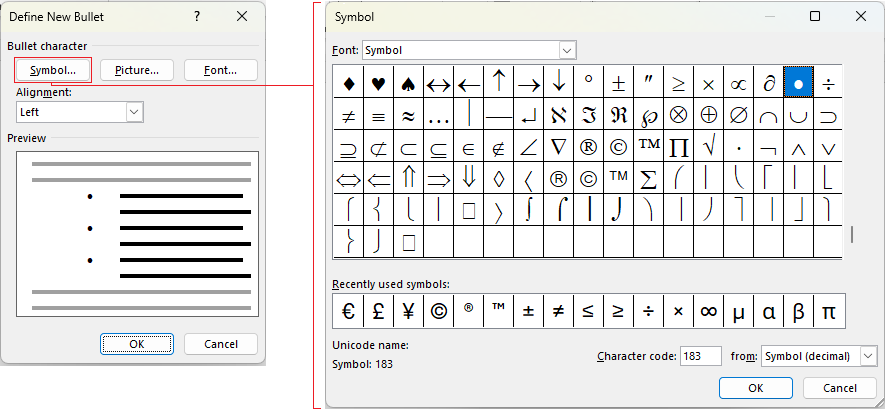Click the Symbol font name text box
This screenshot has height=409, width=896.
[461, 50]
